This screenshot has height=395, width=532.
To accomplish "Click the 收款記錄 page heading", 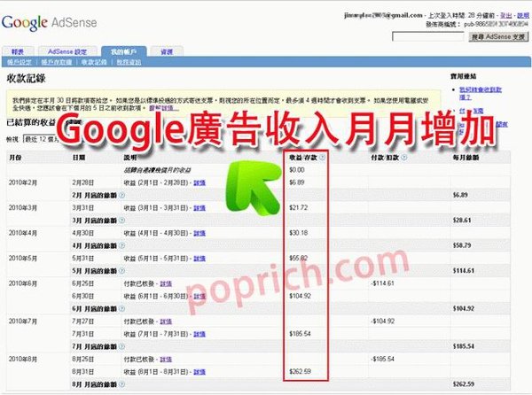I will (26, 79).
